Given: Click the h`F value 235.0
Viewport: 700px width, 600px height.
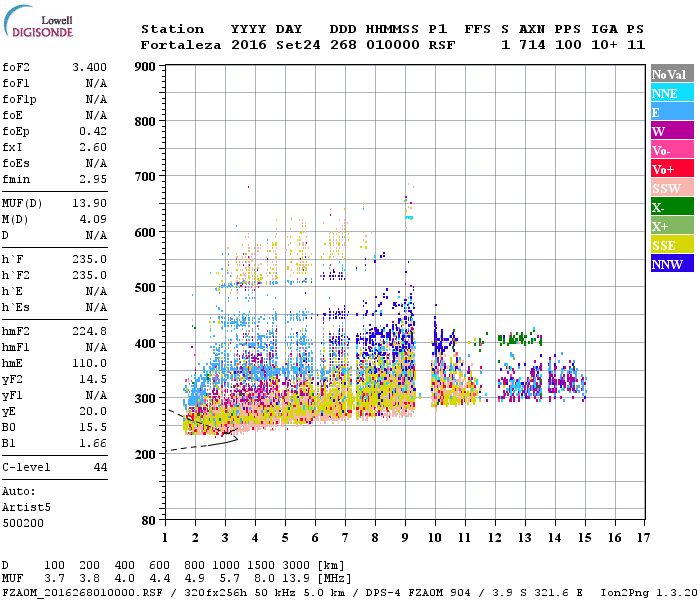Looking at the screenshot, I should 89,259.
